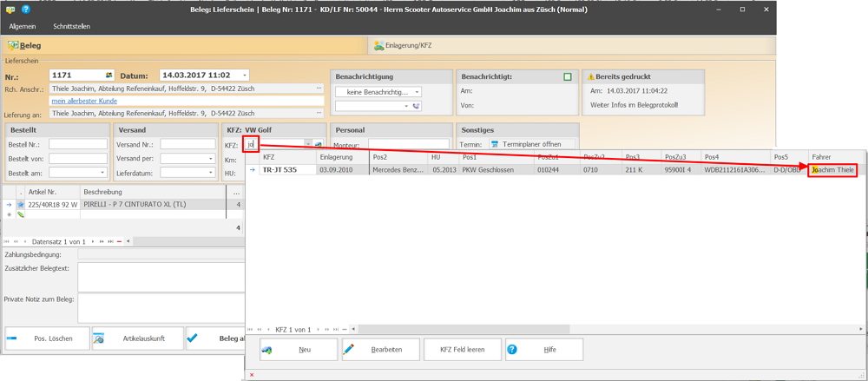Click the Bearbeiten button
868x381 pixels.
coord(380,350)
